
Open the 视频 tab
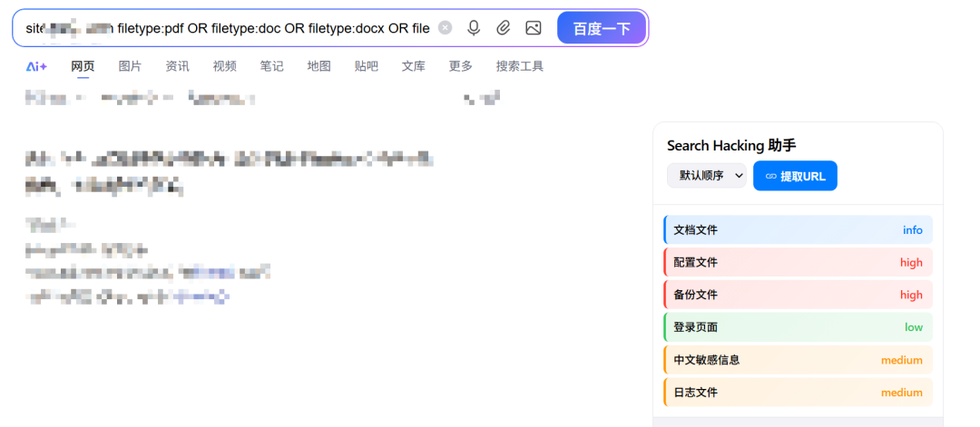click(x=224, y=66)
